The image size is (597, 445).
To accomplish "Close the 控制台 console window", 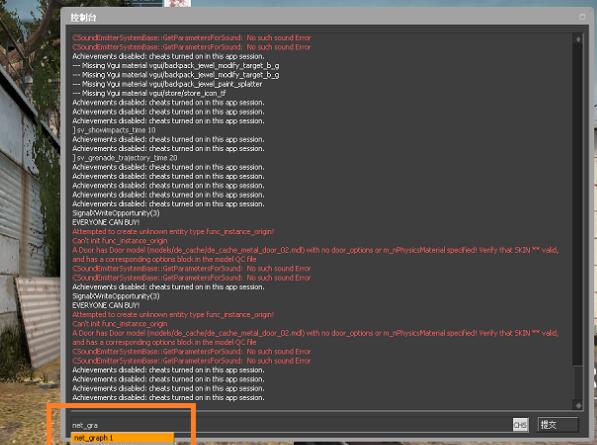I will click(582, 17).
